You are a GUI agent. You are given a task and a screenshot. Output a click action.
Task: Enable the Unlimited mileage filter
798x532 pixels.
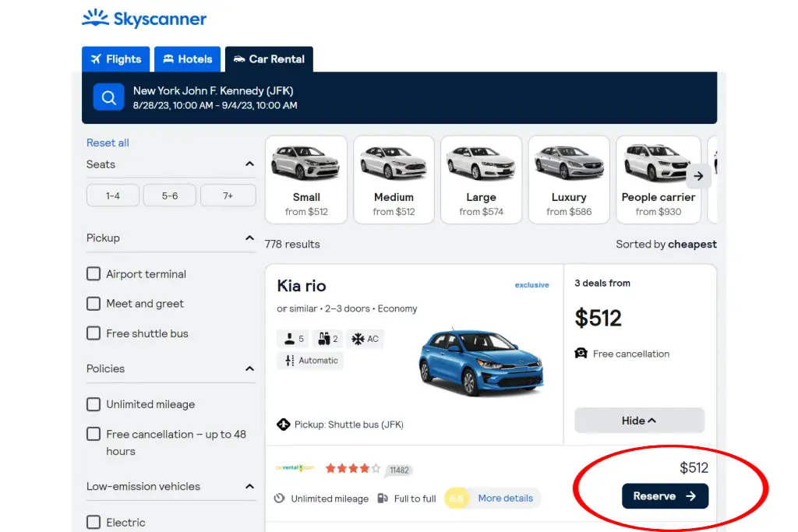pyautogui.click(x=94, y=404)
